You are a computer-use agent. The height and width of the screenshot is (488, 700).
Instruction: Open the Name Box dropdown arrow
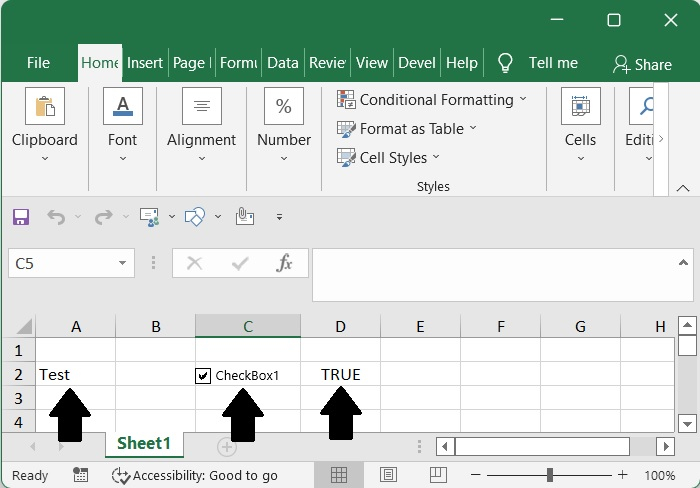123,264
